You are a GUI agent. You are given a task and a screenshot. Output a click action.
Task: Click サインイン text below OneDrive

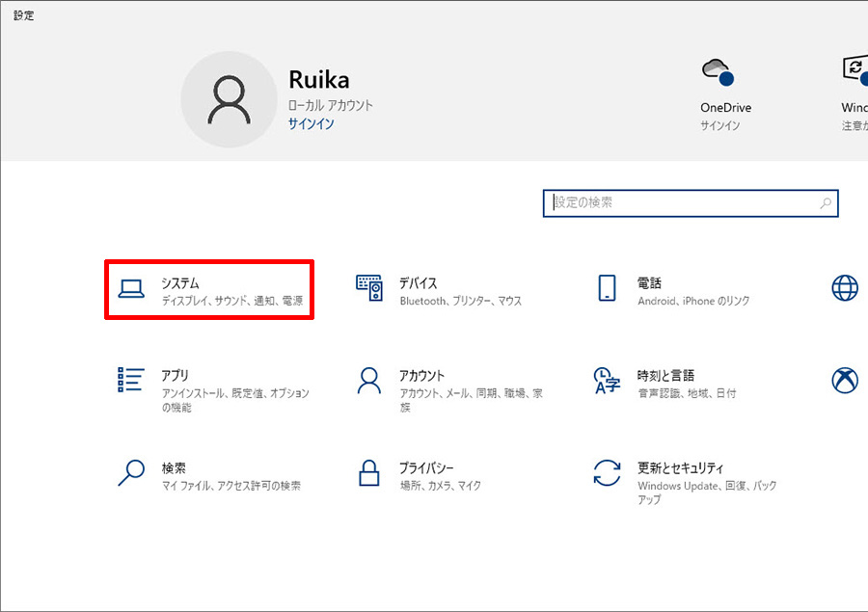point(719,126)
